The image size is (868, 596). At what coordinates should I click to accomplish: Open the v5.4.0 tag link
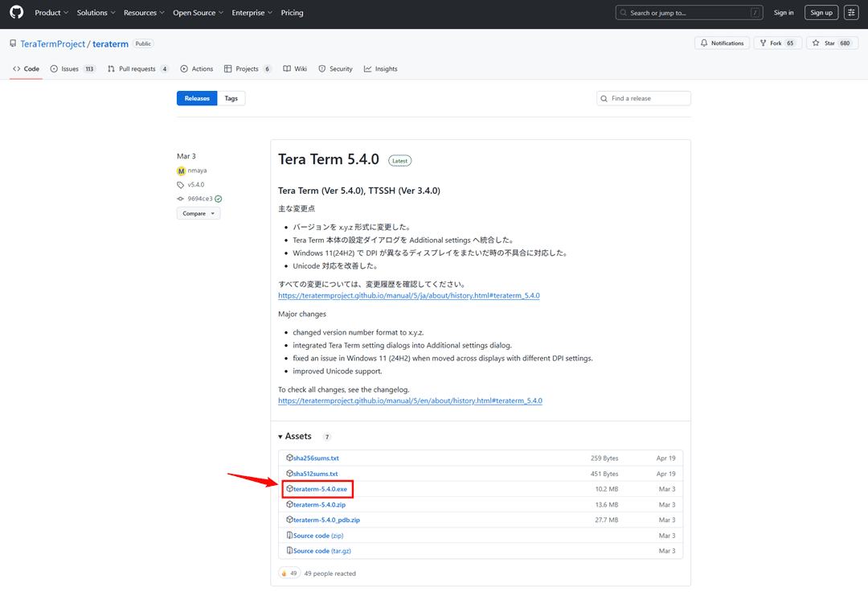pyautogui.click(x=196, y=185)
